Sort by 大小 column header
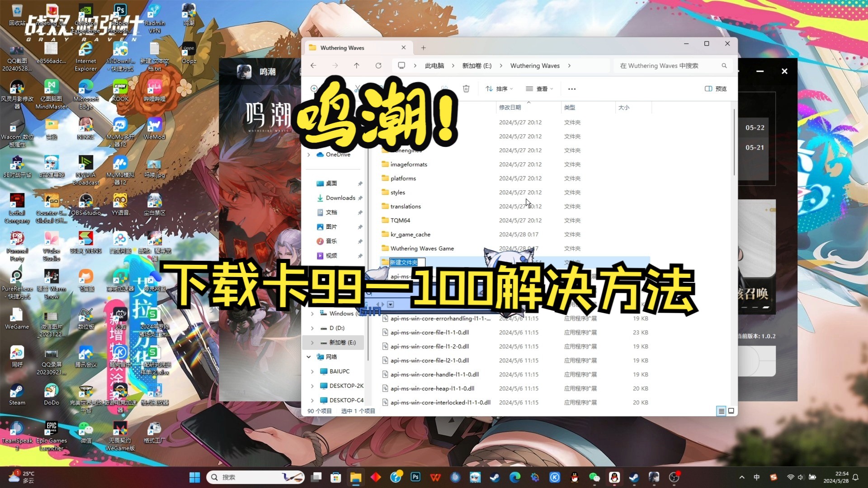868x488 pixels. [633, 107]
